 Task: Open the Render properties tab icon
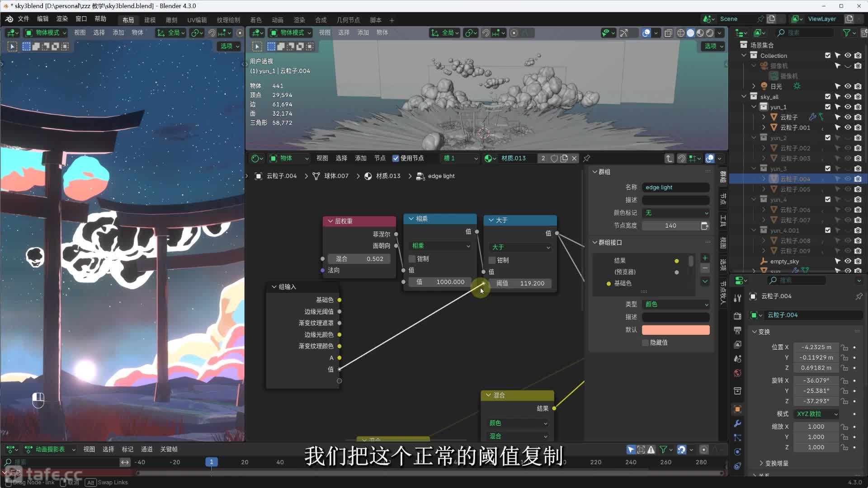(737, 316)
